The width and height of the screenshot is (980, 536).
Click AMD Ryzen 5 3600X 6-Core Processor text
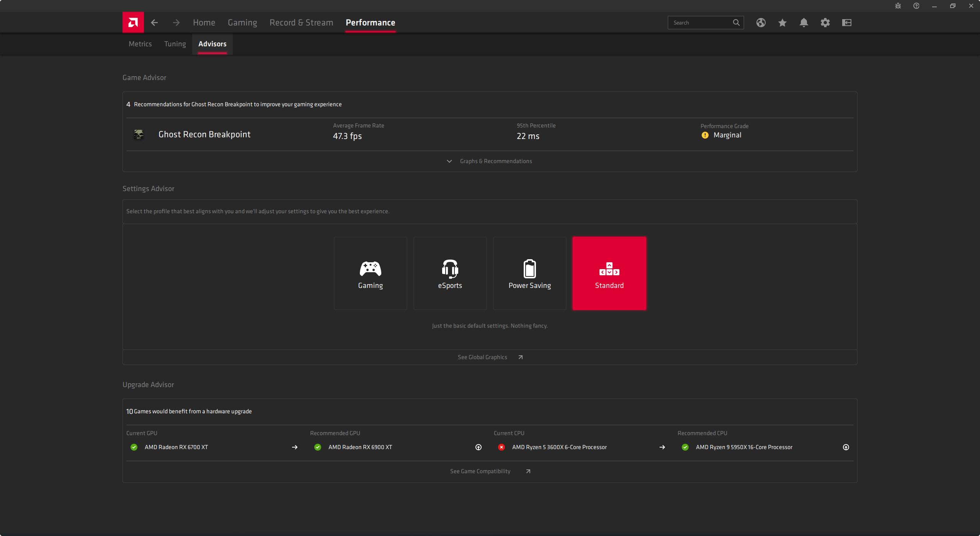pos(559,447)
